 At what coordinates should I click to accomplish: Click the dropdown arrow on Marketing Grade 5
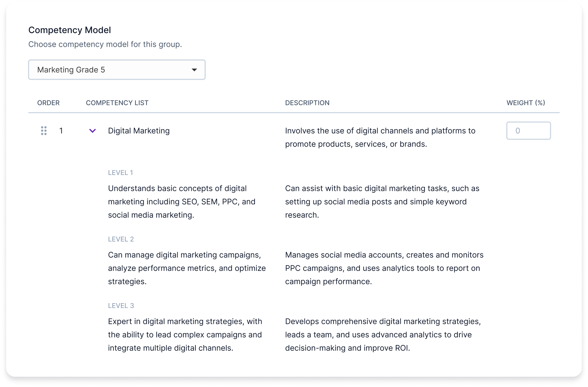(x=195, y=69)
